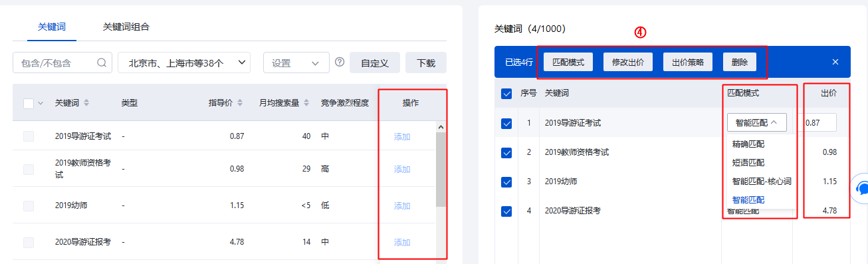Uncheck row 4 2020导游证报考 checkbox
Image resolution: width=868 pixels, height=264 pixels.
tap(506, 211)
